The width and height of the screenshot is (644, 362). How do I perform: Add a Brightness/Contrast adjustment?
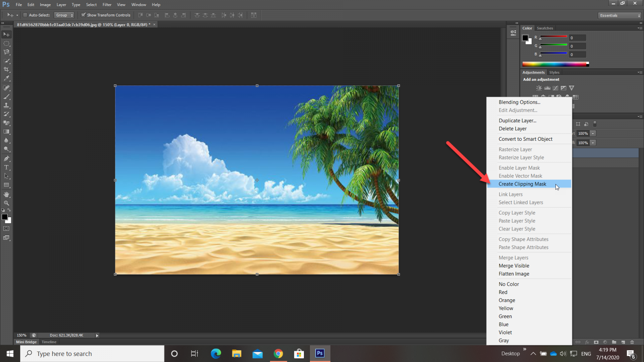click(539, 88)
